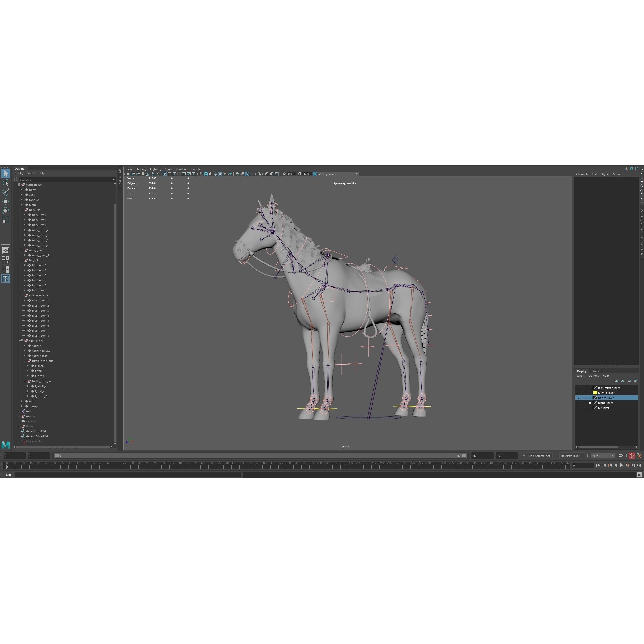Toggle the grid display icon

click(165, 174)
